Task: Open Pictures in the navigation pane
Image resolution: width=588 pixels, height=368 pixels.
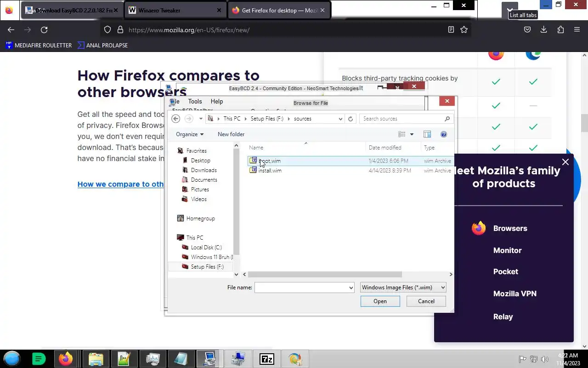Action: point(200,190)
